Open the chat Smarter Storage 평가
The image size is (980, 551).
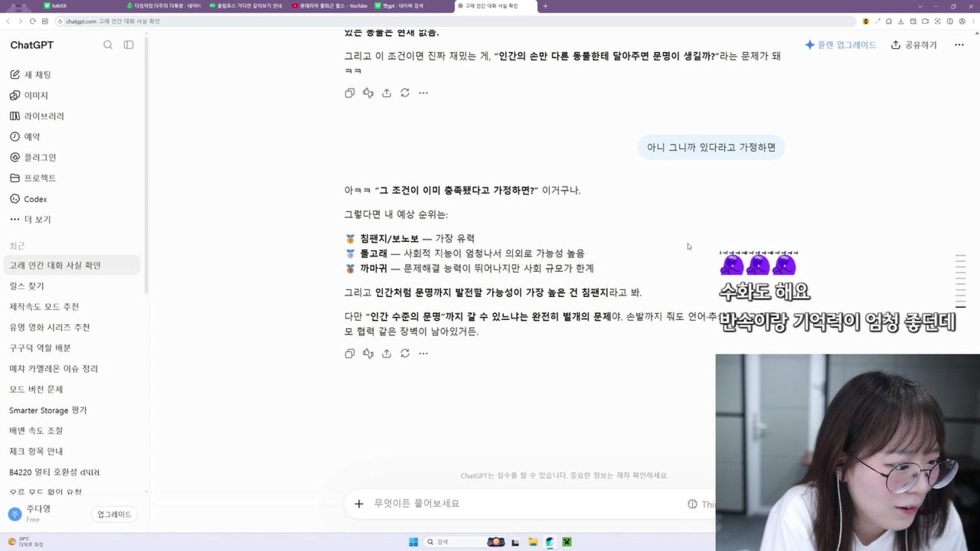tap(71, 410)
